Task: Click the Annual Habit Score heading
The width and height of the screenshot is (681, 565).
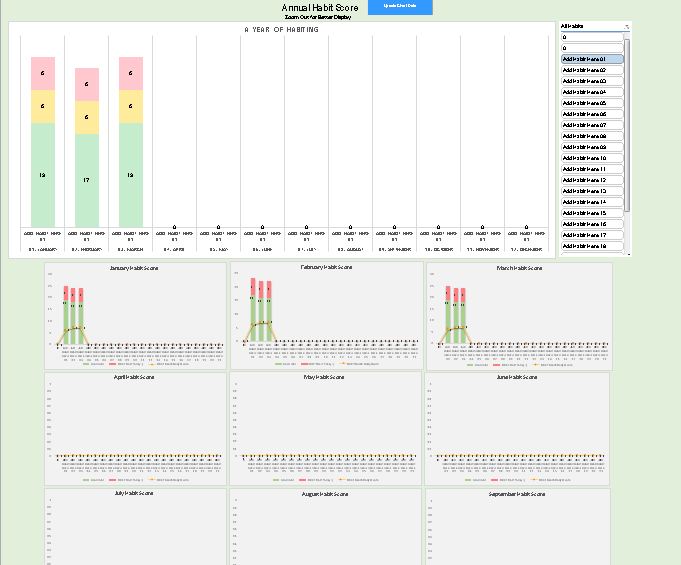Action: [320, 8]
